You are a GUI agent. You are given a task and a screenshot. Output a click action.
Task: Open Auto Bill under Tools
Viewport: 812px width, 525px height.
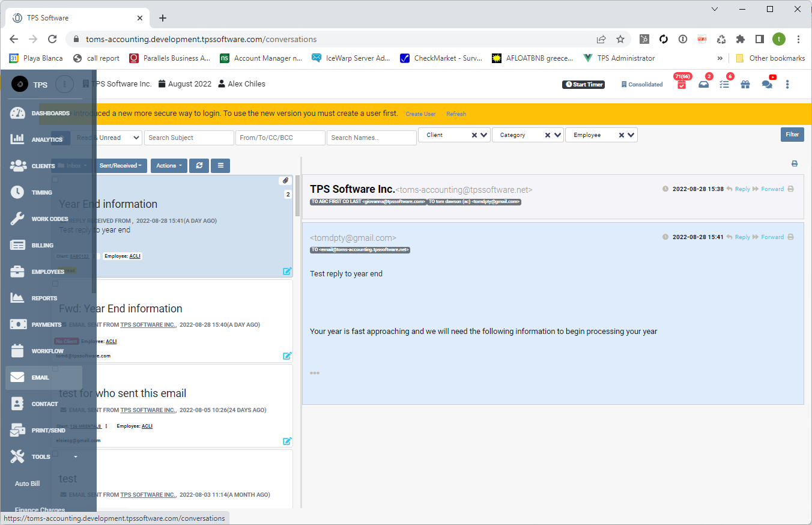pos(27,484)
